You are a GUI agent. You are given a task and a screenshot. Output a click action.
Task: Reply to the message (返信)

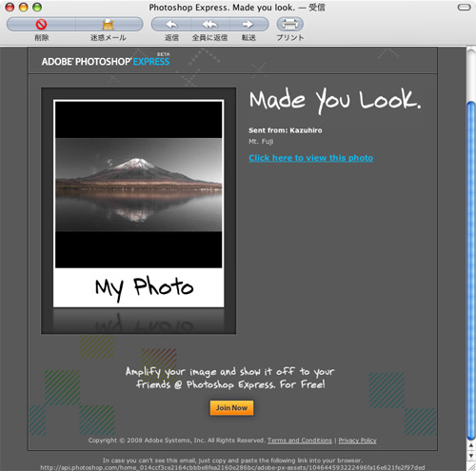click(171, 25)
